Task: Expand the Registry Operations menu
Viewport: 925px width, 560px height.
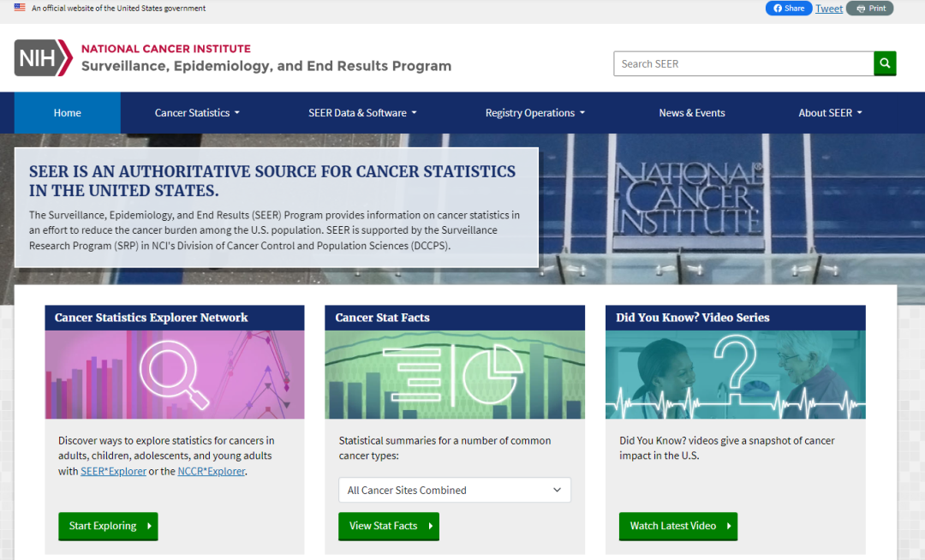Action: point(535,112)
